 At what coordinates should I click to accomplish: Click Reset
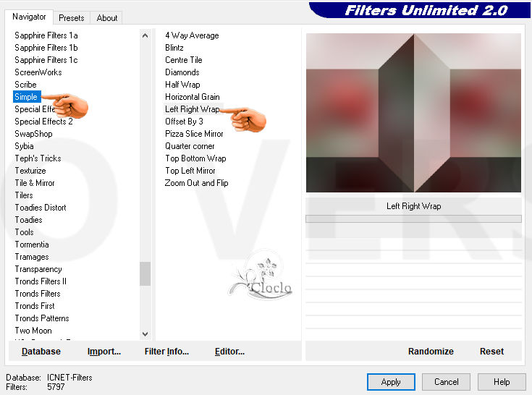click(x=491, y=352)
